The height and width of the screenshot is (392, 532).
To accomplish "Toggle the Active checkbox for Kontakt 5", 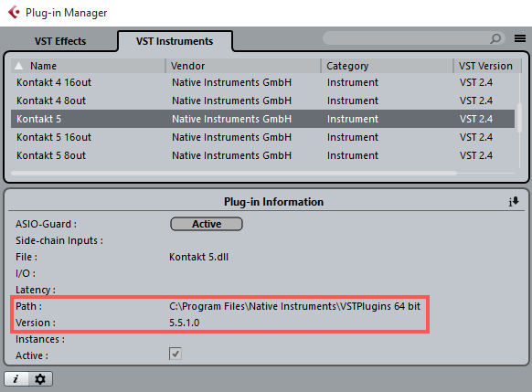I will [176, 354].
